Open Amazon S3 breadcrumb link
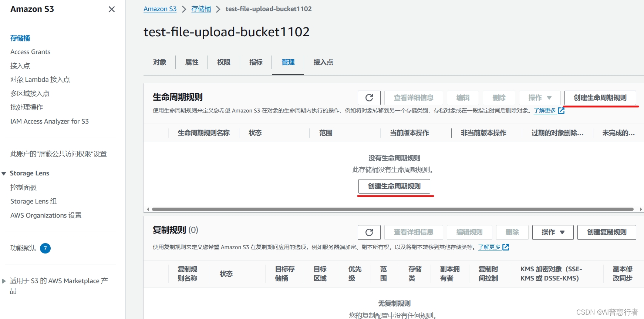The width and height of the screenshot is (644, 319). click(160, 9)
